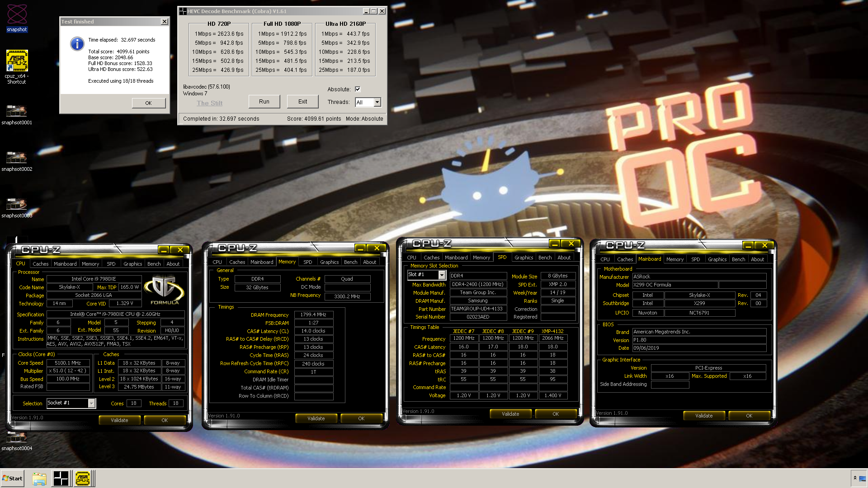Image resolution: width=868 pixels, height=488 pixels.
Task: Select HEVC benchmark taskbar icon
Action: 61,479
